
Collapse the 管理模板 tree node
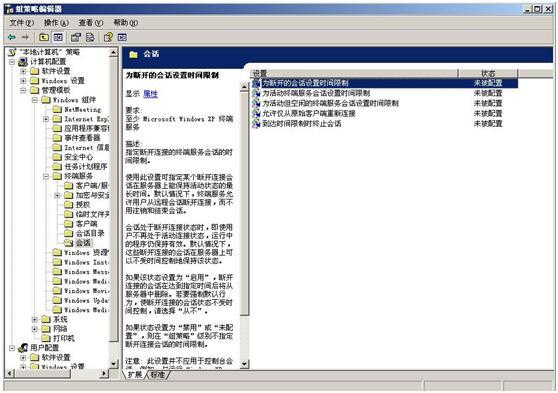tap(23, 90)
